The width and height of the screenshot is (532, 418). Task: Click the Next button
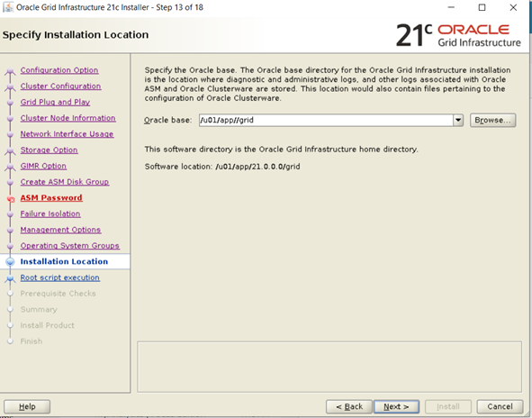click(x=396, y=407)
